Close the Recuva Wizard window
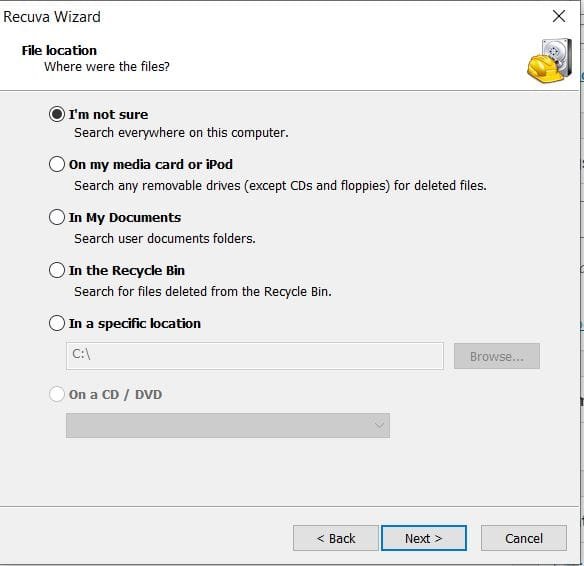Viewport: 584px width, 566px height. click(559, 16)
